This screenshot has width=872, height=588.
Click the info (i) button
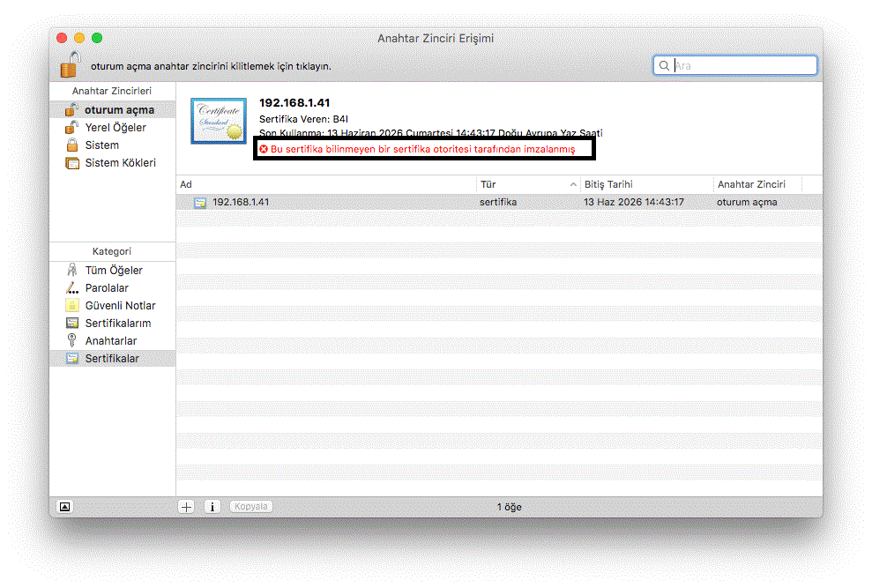[212, 507]
